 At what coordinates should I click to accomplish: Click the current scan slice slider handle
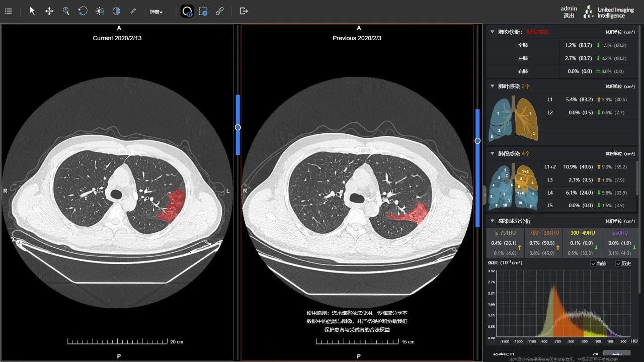click(x=238, y=127)
